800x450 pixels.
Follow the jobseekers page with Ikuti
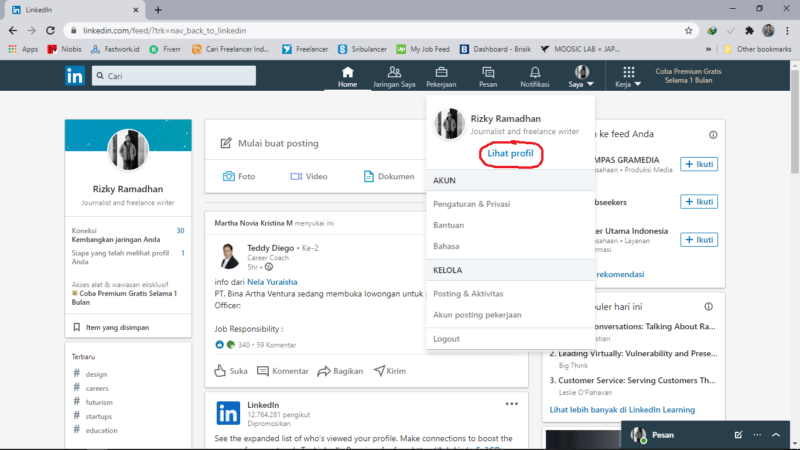(x=699, y=202)
